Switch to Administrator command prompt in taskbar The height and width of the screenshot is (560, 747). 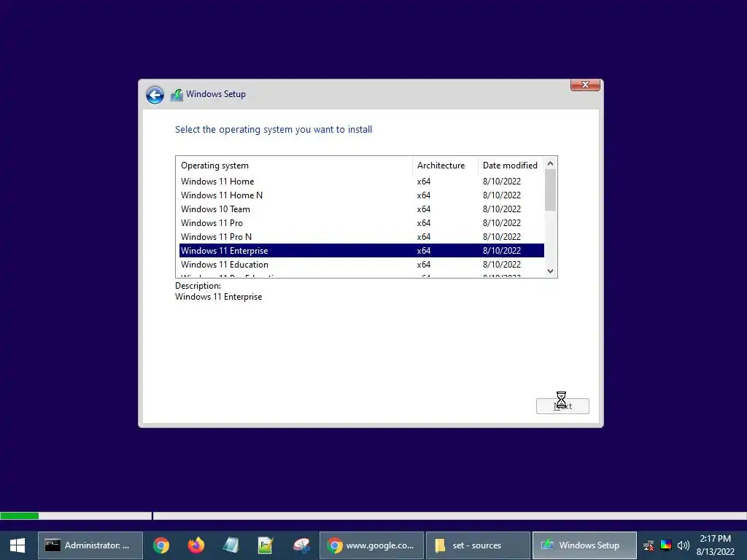click(x=90, y=545)
